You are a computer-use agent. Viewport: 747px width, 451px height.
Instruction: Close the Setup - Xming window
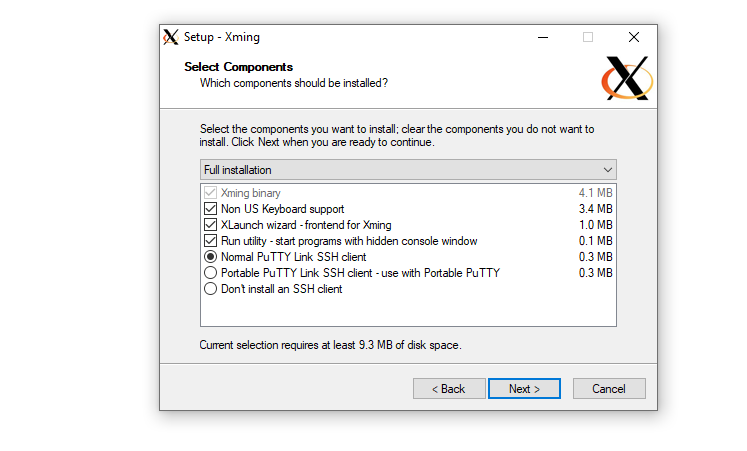tap(633, 37)
